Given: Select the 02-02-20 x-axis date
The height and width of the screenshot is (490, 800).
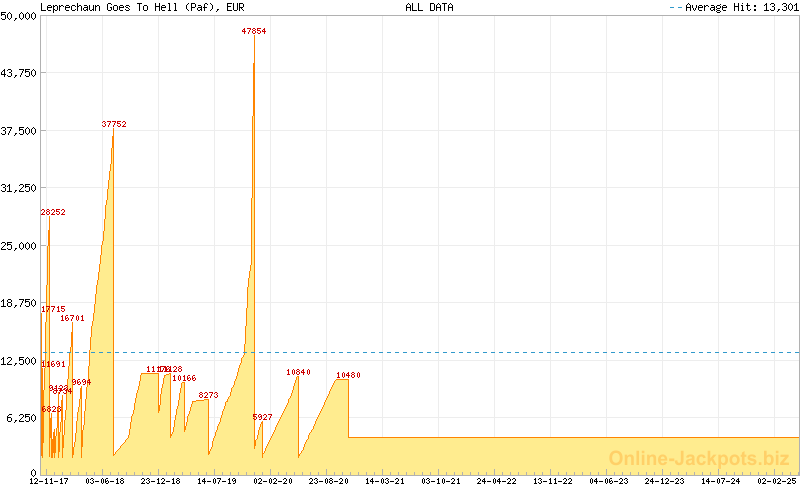Looking at the screenshot, I should click(273, 481).
